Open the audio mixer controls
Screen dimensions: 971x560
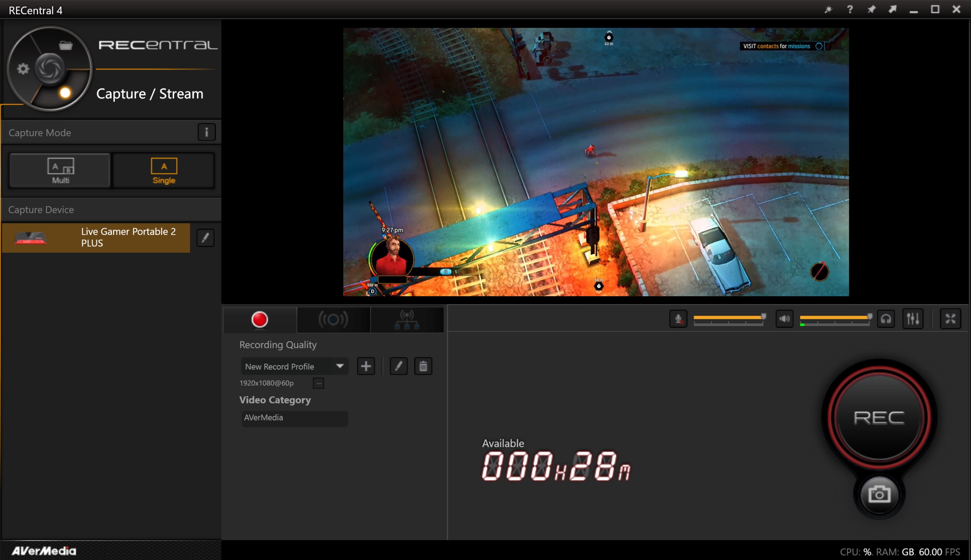(x=913, y=318)
